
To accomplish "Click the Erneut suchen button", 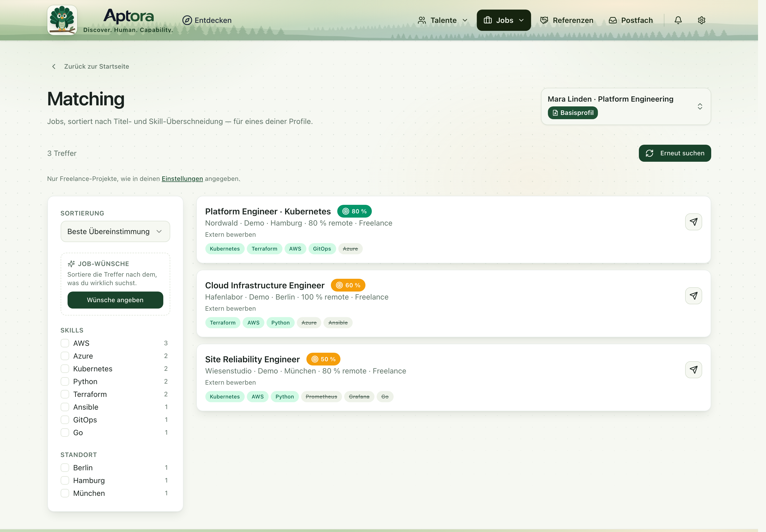I will pyautogui.click(x=675, y=153).
